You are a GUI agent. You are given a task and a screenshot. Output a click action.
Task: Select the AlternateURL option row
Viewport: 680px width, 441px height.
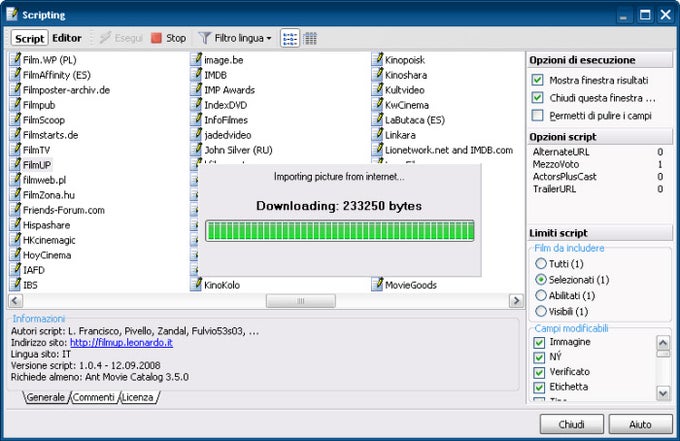598,152
